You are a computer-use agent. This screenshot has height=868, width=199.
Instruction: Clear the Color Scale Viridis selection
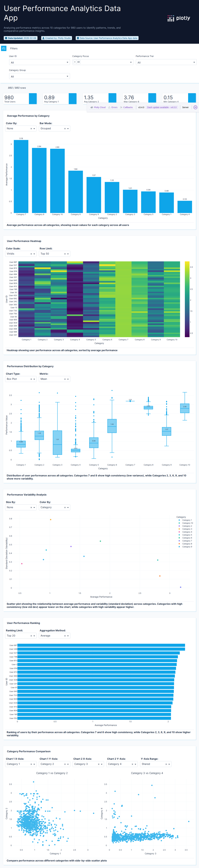31,254
